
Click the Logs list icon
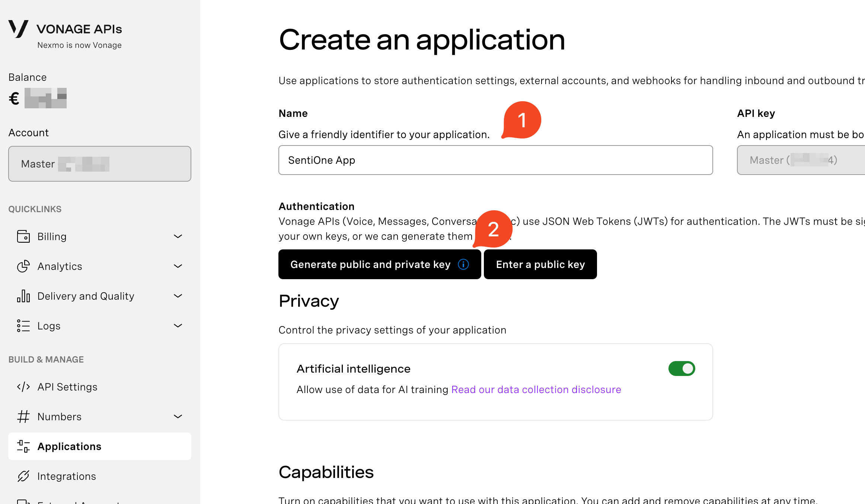23,326
